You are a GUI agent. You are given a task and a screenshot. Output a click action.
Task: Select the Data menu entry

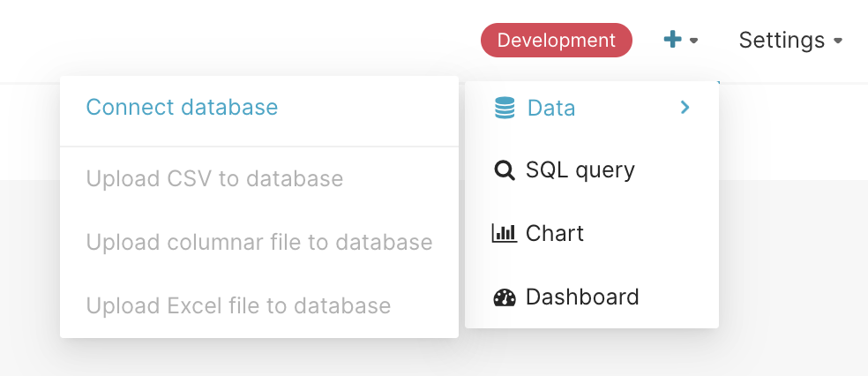click(x=551, y=108)
